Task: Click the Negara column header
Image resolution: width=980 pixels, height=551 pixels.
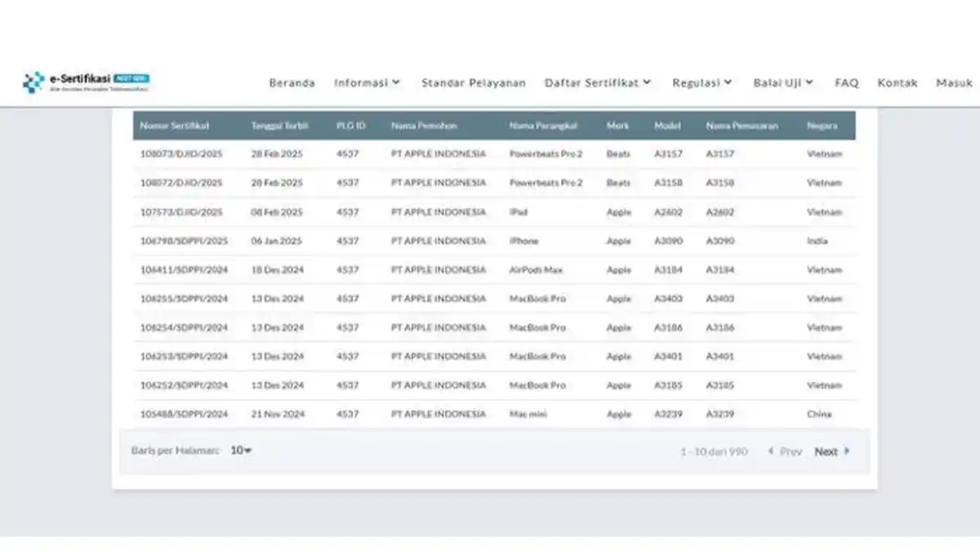Action: coord(822,126)
